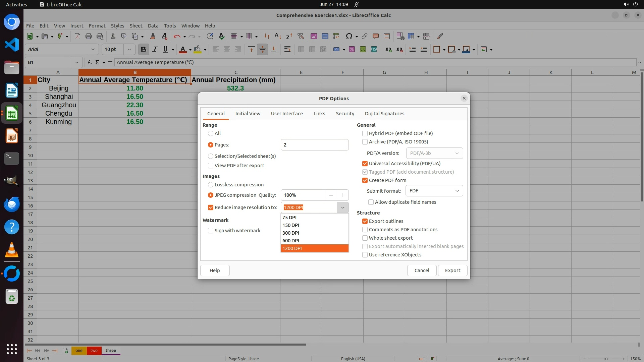Expand the Submit format FDF dropdown
Image resolution: width=644 pixels, height=362 pixels.
(x=434, y=191)
